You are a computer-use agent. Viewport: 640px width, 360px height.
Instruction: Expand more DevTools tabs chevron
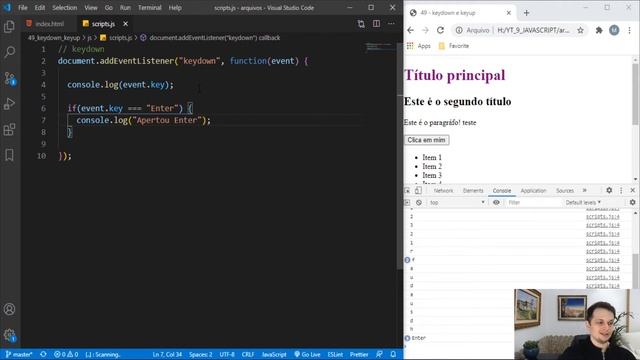(584, 191)
